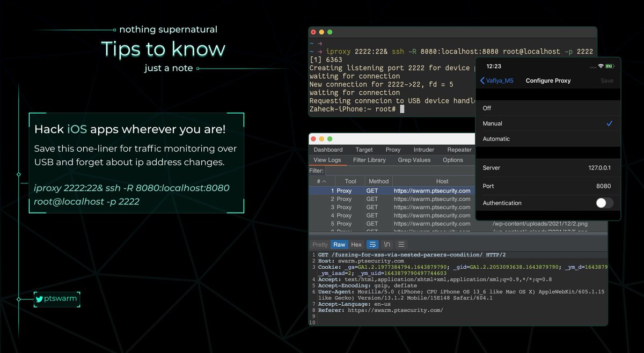644x353 pixels.
Task: Show newline characters using the \n icon
Action: point(387,244)
